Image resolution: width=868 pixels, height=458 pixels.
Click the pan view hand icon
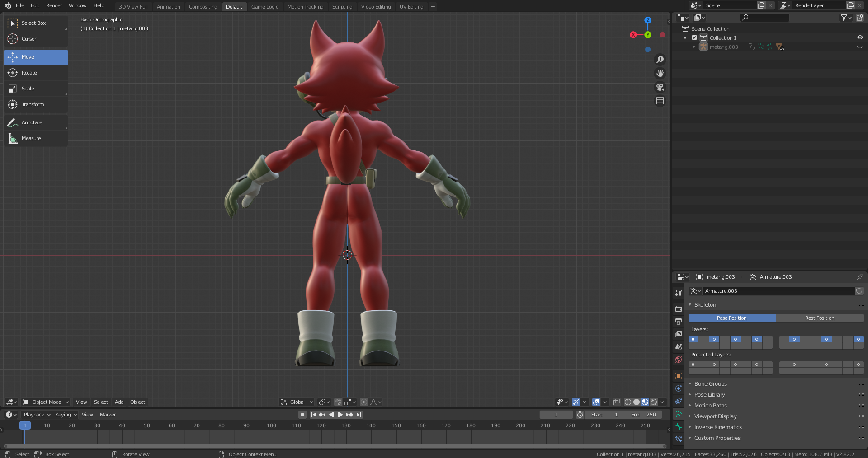[x=660, y=73]
